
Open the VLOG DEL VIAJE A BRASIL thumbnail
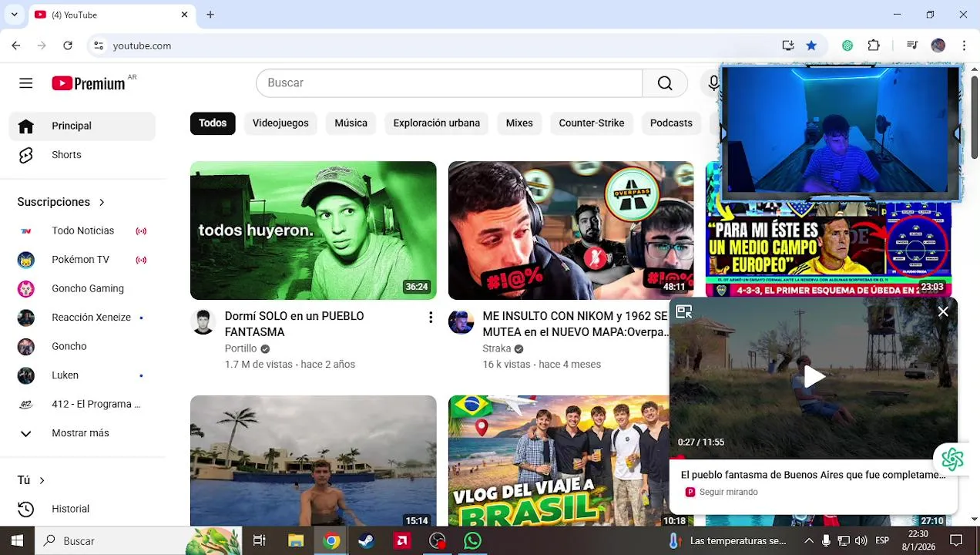[559, 461]
